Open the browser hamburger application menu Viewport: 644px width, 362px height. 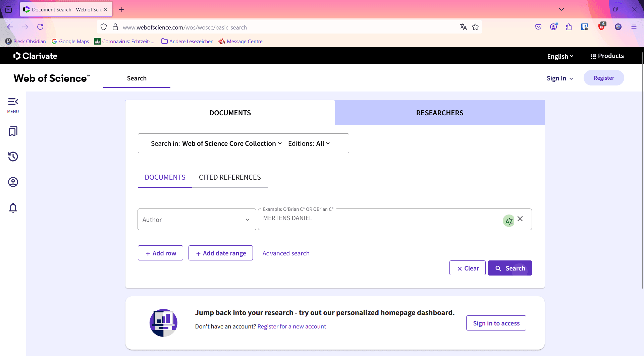(x=634, y=27)
